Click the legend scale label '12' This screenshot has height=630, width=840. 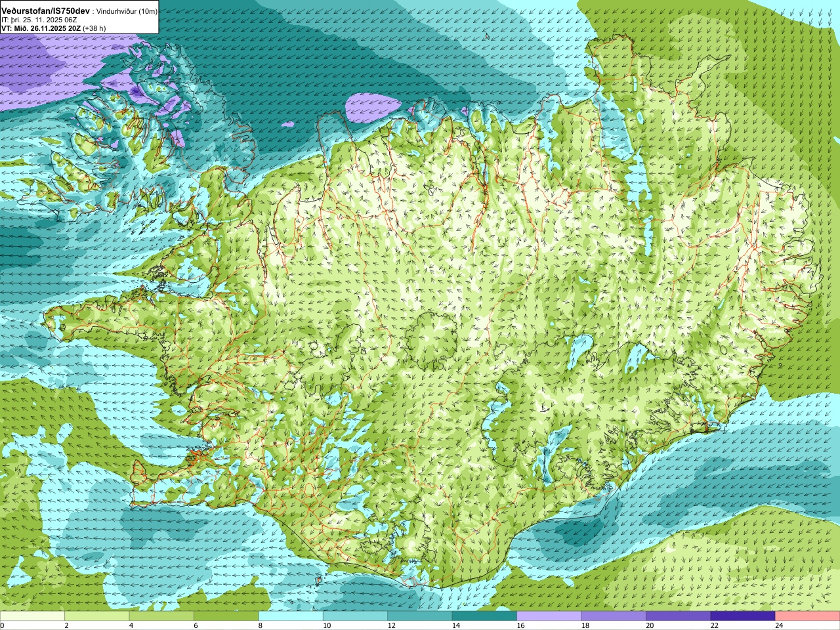click(391, 625)
